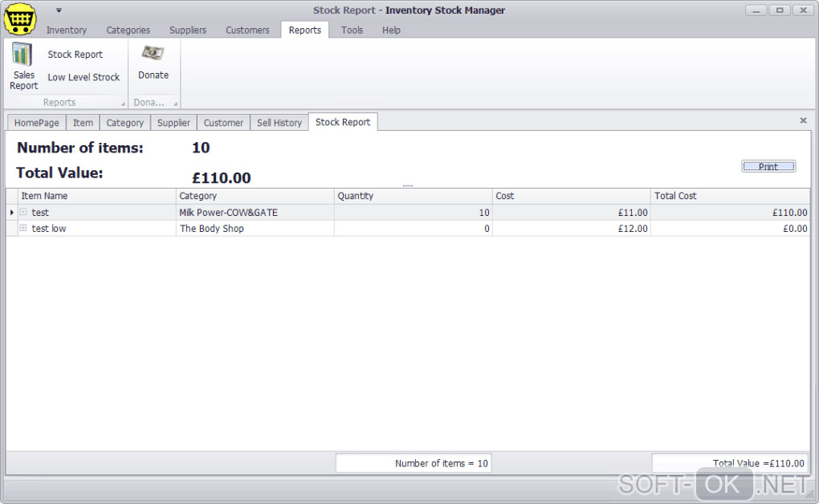Open the Tools ribbon tab

pyautogui.click(x=352, y=30)
